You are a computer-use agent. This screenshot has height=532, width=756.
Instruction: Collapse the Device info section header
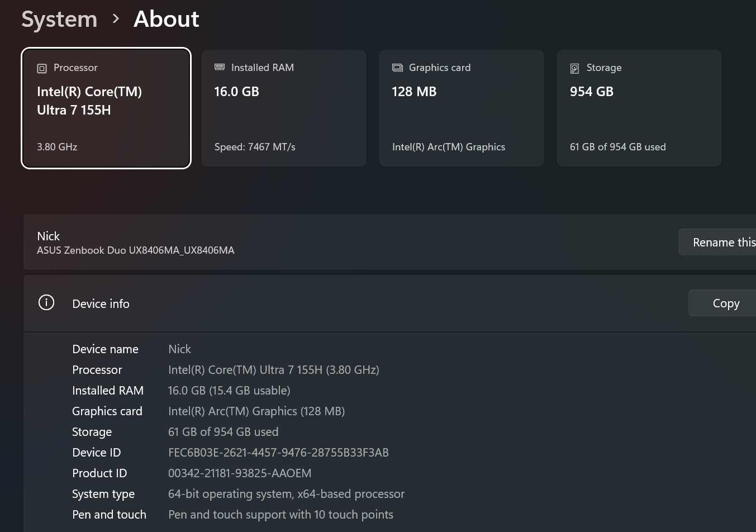pos(389,303)
